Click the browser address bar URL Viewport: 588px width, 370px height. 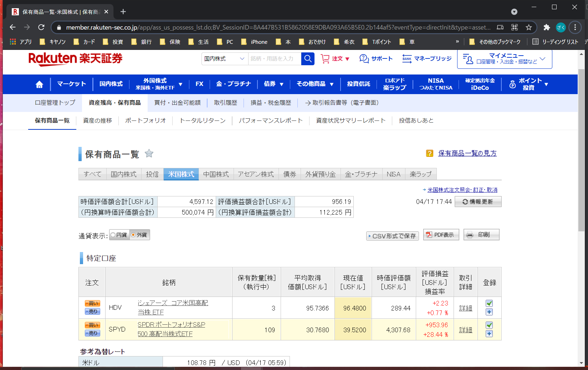click(278, 27)
